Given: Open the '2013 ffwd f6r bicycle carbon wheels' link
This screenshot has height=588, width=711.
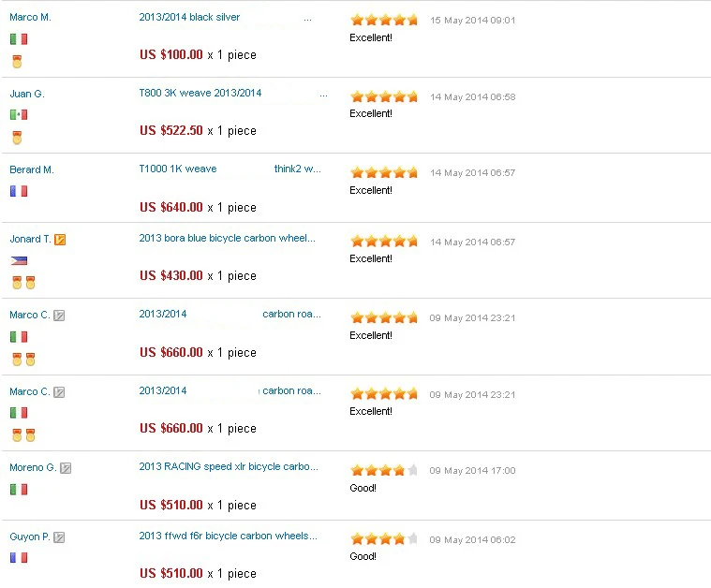Looking at the screenshot, I should tap(228, 537).
